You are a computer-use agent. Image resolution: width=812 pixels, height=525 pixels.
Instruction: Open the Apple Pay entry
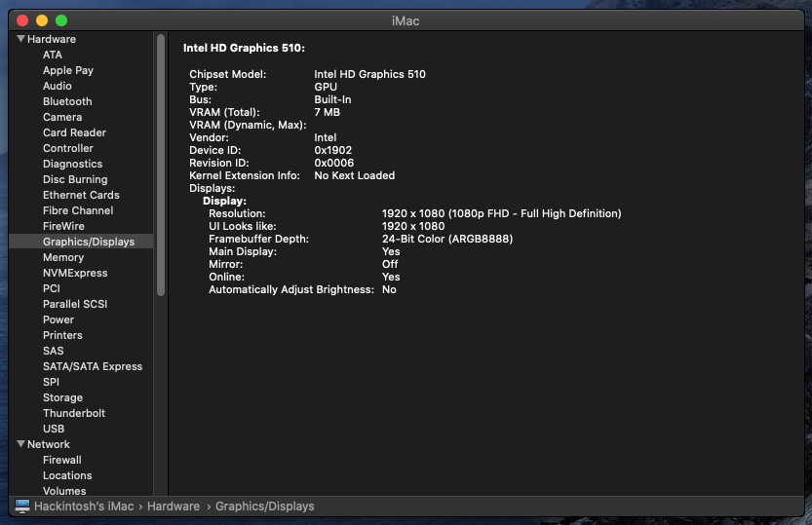(68, 70)
